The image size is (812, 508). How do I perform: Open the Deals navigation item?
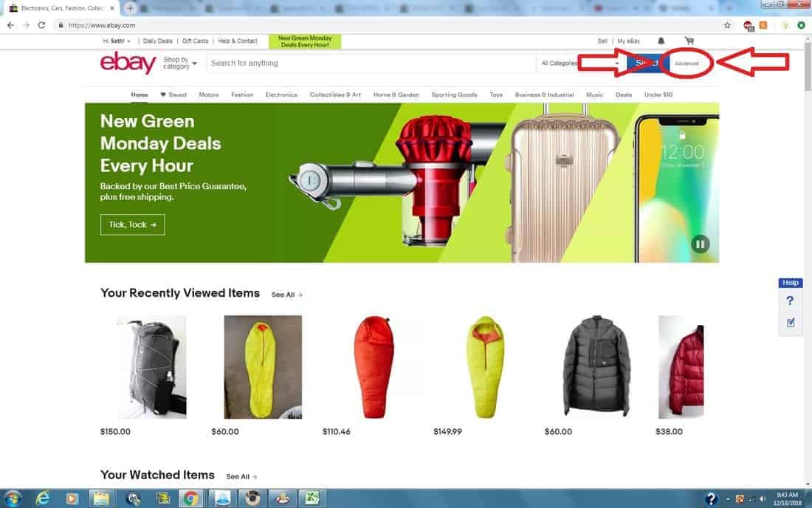point(624,95)
